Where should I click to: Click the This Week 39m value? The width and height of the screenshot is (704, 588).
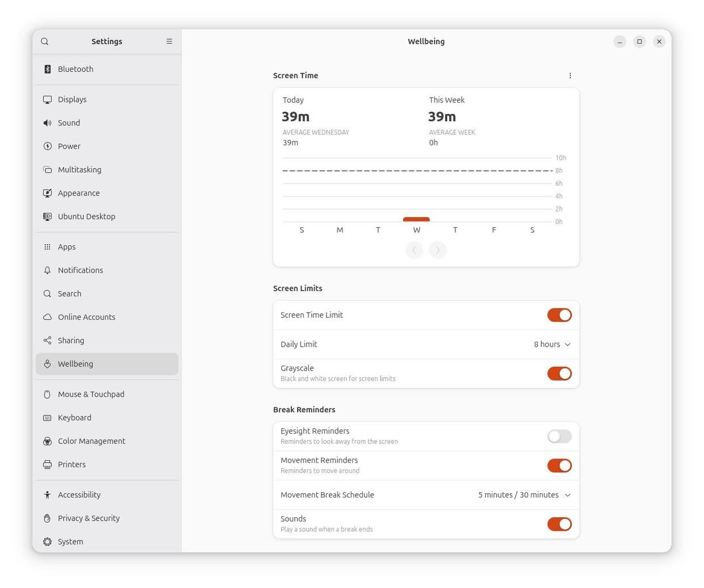pyautogui.click(x=442, y=117)
